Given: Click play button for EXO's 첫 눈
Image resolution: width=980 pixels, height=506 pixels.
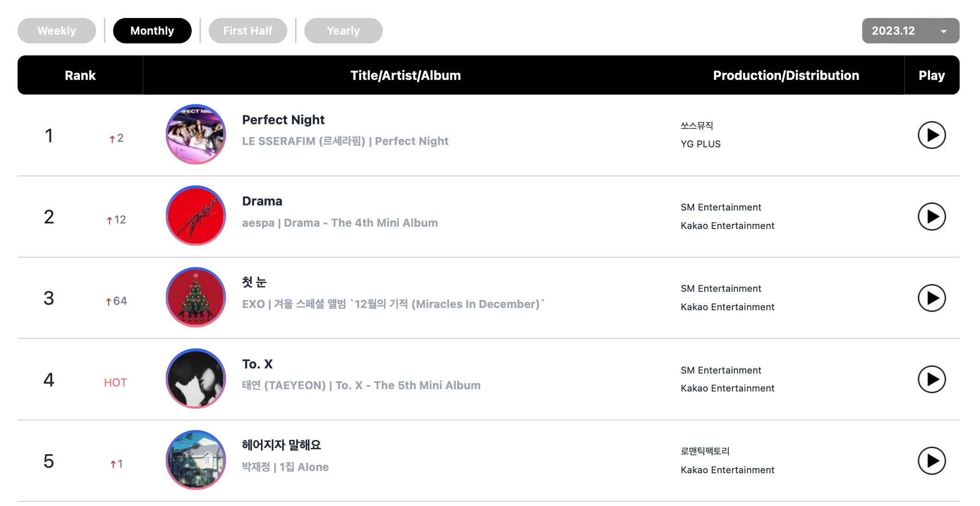Looking at the screenshot, I should [931, 298].
